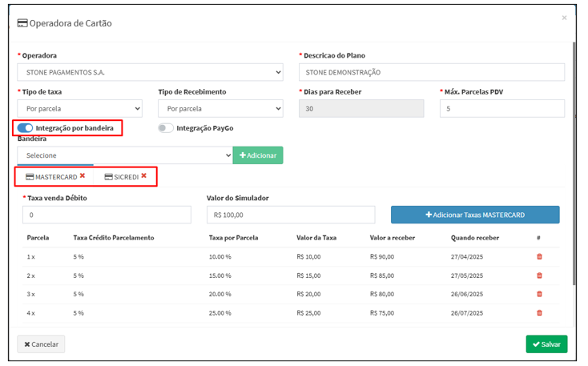The image size is (588, 366).
Task: Open the Operadora dropdown
Action: [x=150, y=73]
